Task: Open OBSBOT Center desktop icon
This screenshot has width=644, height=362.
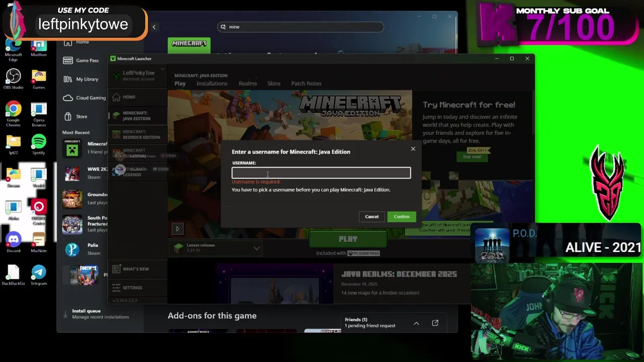Action: [x=39, y=211]
